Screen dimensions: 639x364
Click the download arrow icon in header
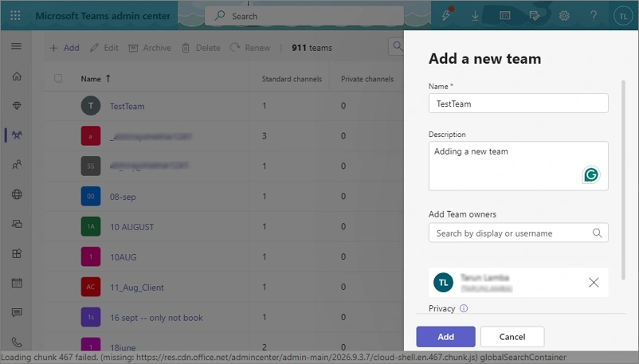click(x=475, y=15)
